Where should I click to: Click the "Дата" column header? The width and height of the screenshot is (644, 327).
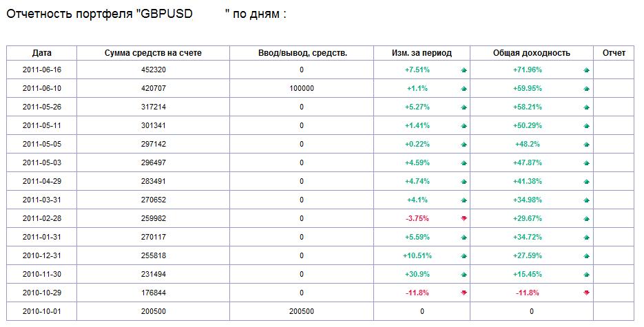tap(41, 53)
